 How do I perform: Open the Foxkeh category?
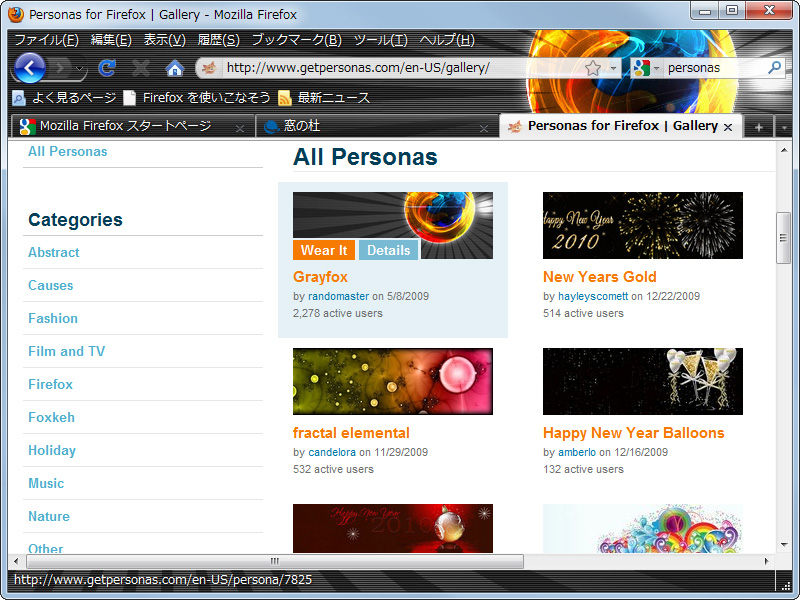coord(52,417)
